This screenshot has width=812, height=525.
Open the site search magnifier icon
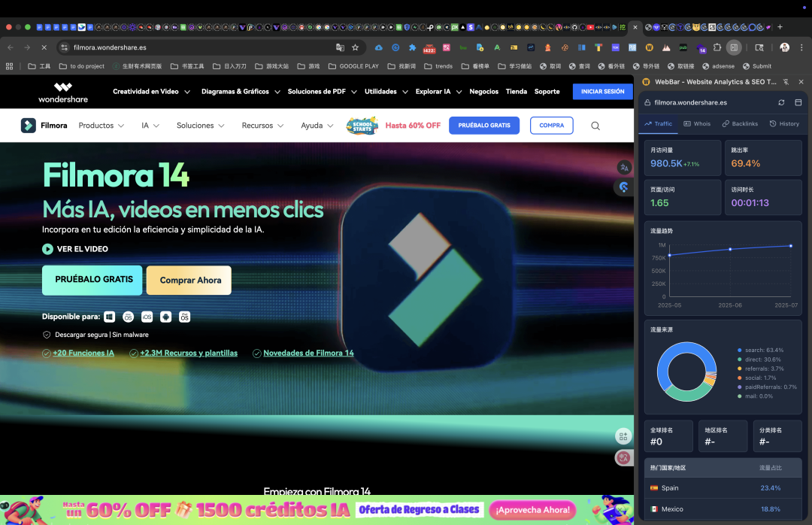[595, 126]
